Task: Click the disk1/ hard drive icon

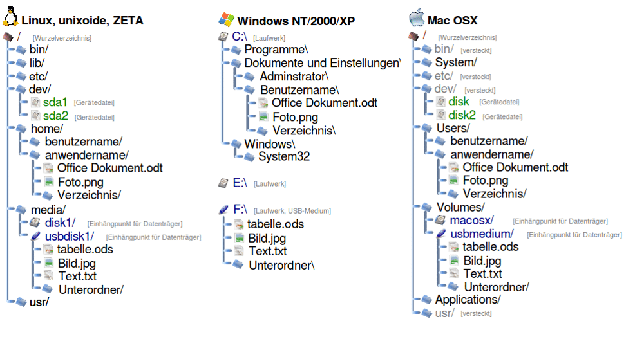Action: tap(35, 223)
